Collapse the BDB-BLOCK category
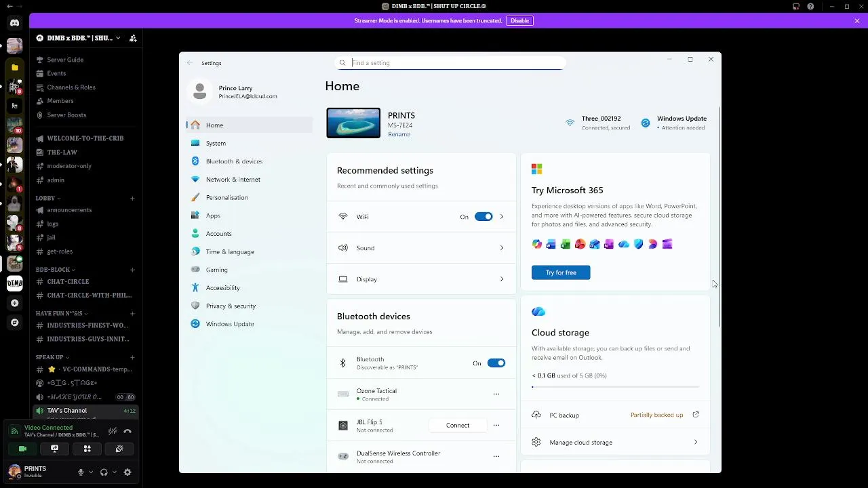The height and width of the screenshot is (488, 868). (56, 270)
